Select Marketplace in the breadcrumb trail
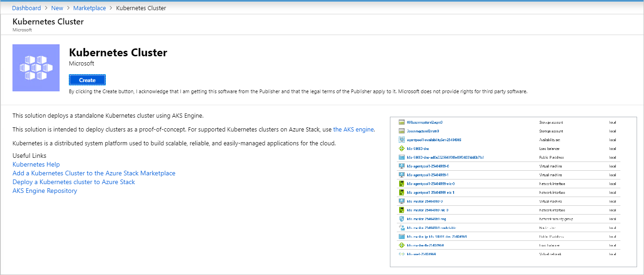 (x=89, y=8)
